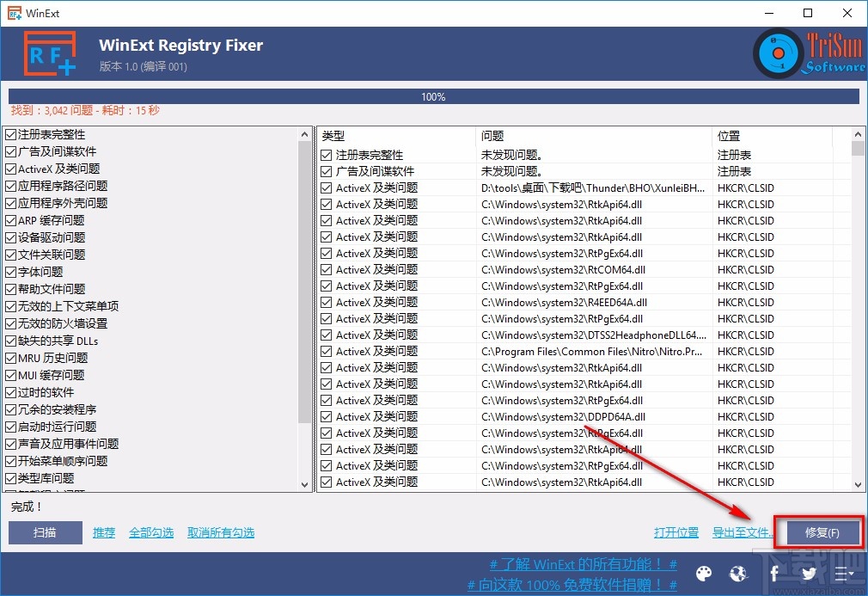
Task: Click the 100% scan progress bar
Action: pos(433,96)
